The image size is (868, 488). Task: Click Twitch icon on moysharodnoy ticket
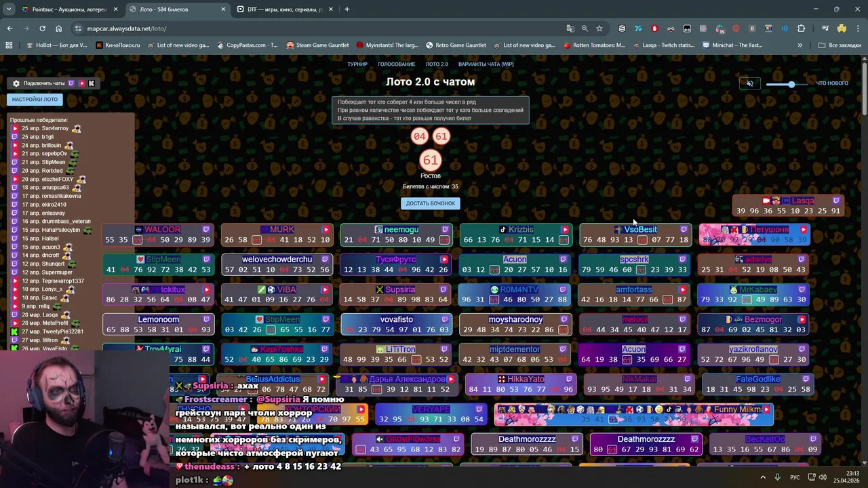[x=564, y=319]
